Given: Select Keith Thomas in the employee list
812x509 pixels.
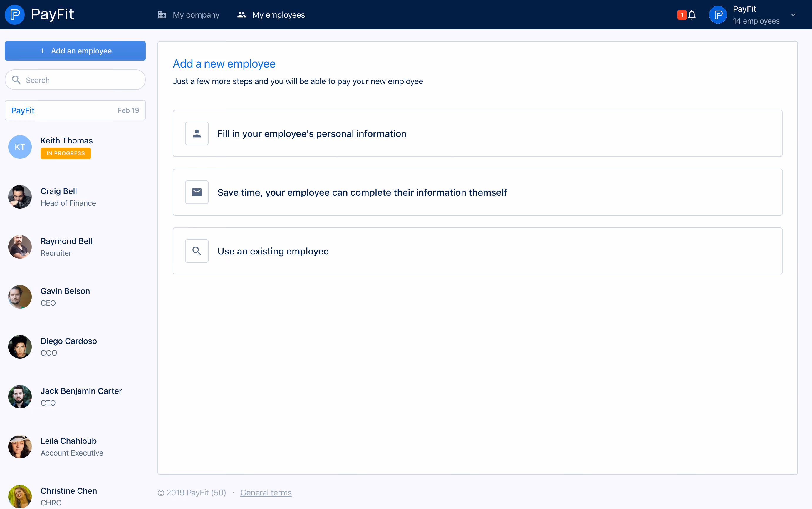Looking at the screenshot, I should [75, 147].
